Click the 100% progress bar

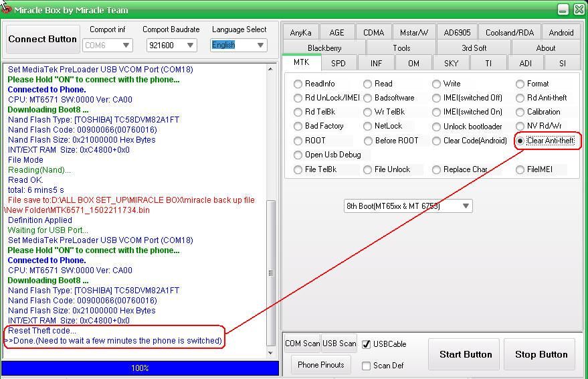(140, 368)
